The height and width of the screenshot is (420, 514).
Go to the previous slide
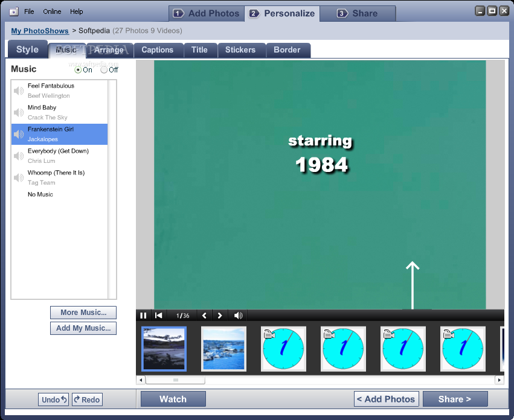204,316
